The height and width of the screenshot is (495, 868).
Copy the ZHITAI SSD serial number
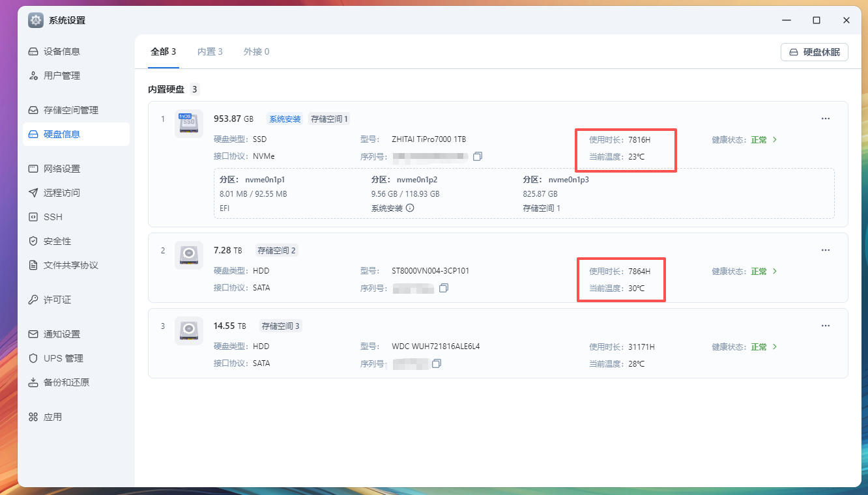(478, 156)
